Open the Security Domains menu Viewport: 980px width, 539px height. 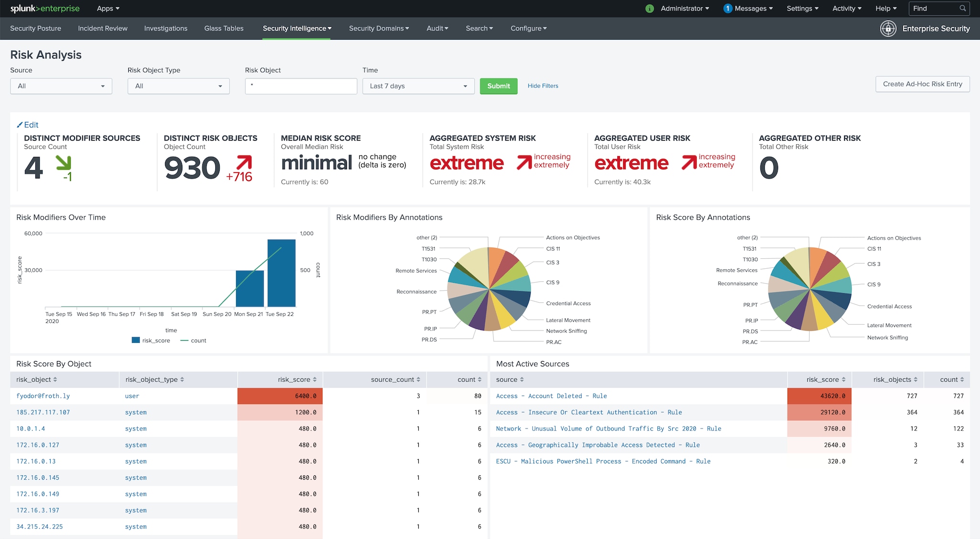379,28
